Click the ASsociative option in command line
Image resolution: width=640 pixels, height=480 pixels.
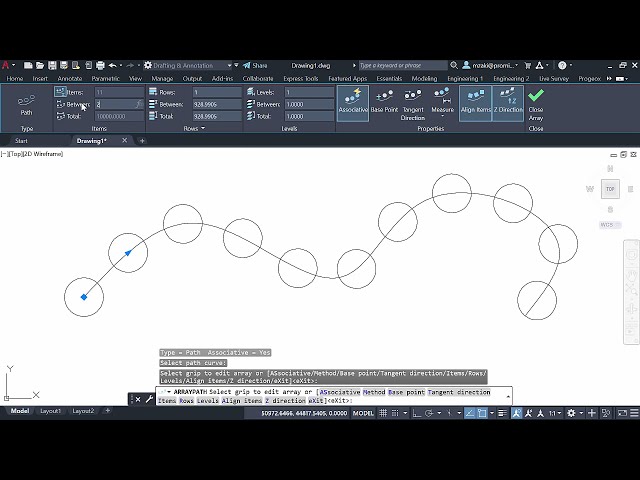[340, 392]
